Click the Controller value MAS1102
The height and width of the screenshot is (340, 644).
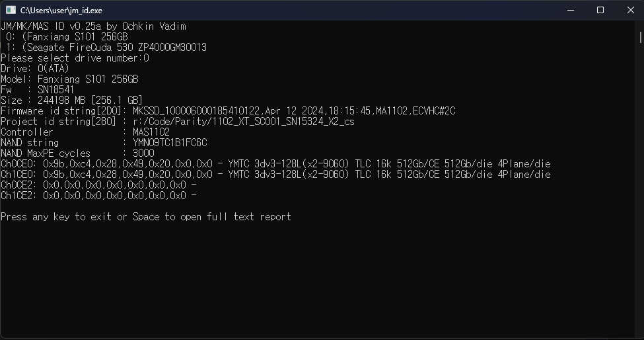pos(151,132)
